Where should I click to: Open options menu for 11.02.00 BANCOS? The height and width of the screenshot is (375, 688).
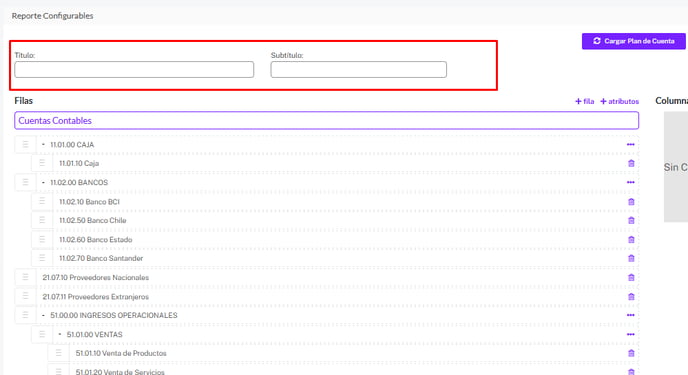tap(631, 182)
